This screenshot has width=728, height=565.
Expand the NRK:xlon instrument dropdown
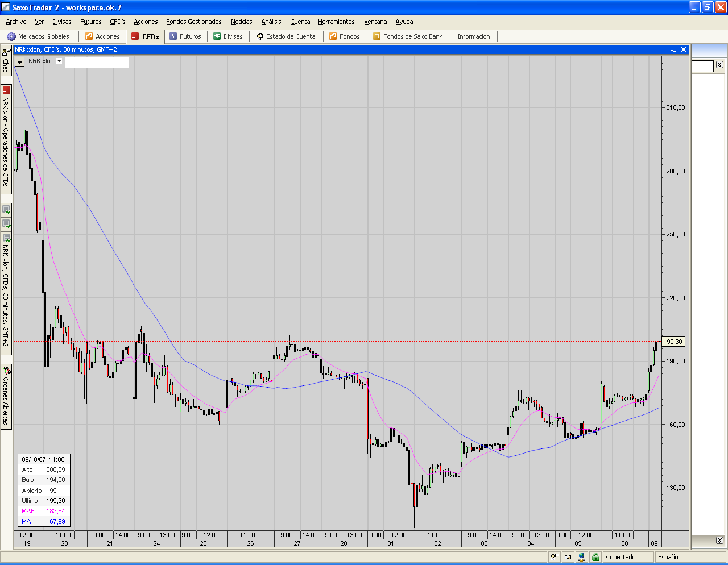click(x=59, y=61)
